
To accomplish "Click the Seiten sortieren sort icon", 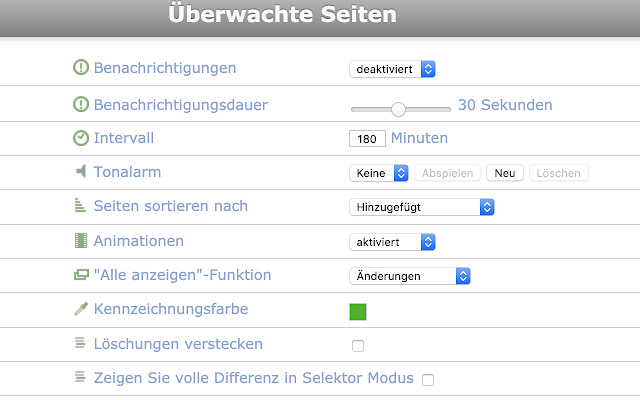I will click(81, 206).
